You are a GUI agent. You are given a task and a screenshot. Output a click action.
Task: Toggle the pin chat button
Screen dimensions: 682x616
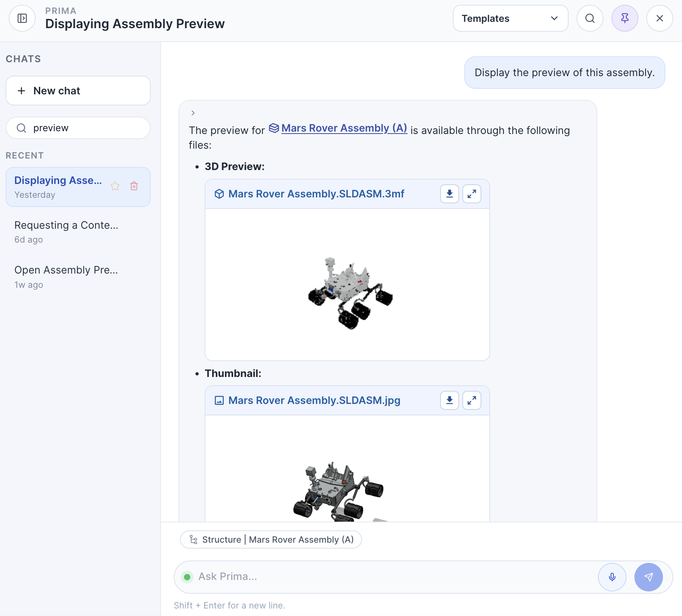(625, 18)
